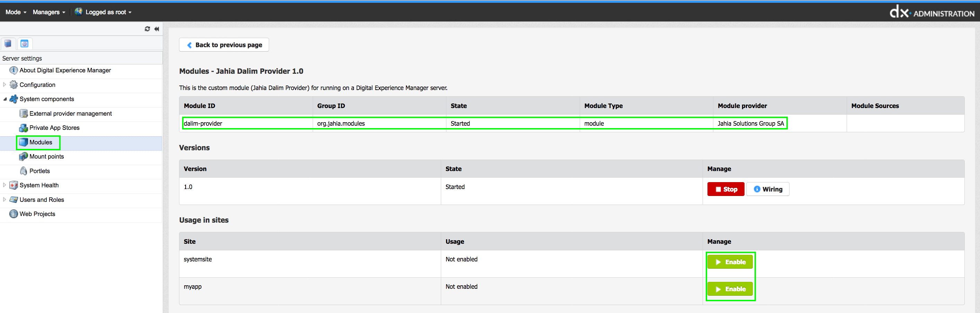This screenshot has width=980, height=313.
Task: Collapse the left panel with double-arrow icon
Action: coord(157,29)
